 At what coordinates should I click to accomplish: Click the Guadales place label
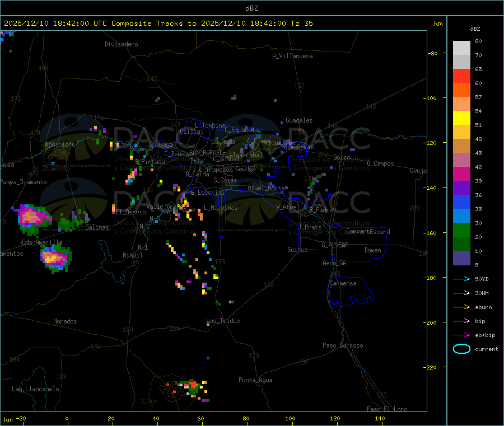click(299, 120)
